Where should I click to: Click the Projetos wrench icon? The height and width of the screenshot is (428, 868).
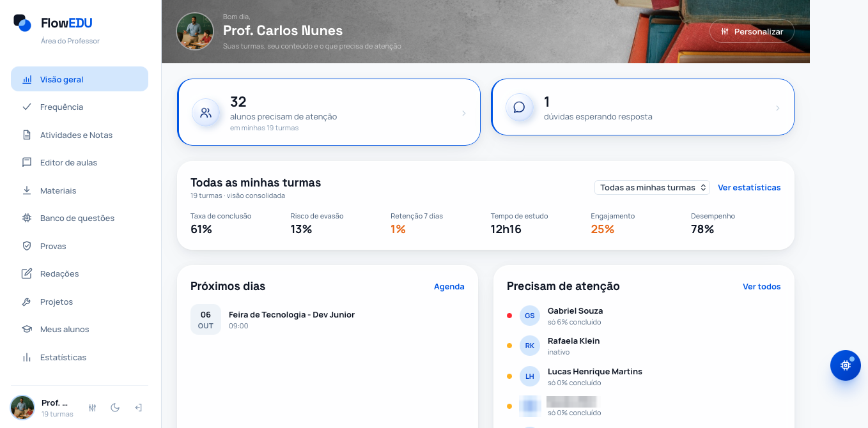pyautogui.click(x=27, y=302)
